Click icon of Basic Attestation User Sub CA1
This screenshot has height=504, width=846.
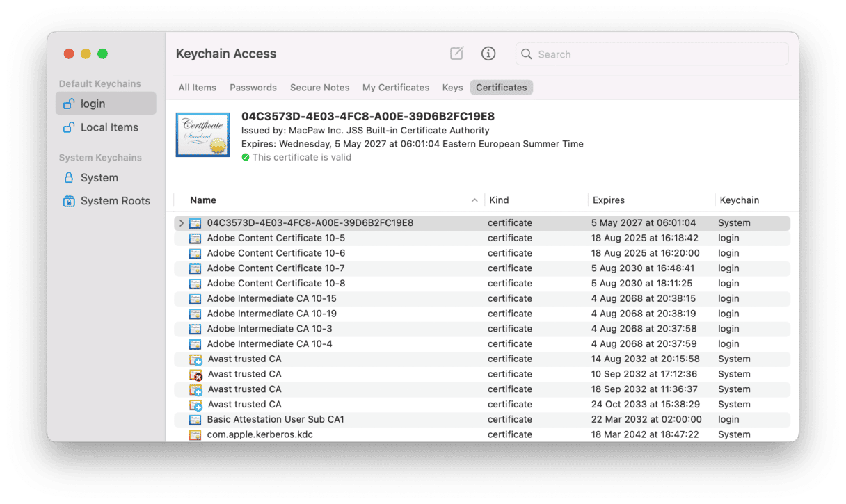[195, 420]
